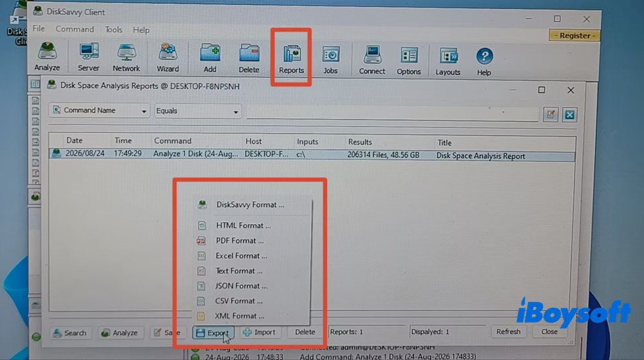Sort by the Command column header
Screen dimensions: 644x360
(x=173, y=141)
